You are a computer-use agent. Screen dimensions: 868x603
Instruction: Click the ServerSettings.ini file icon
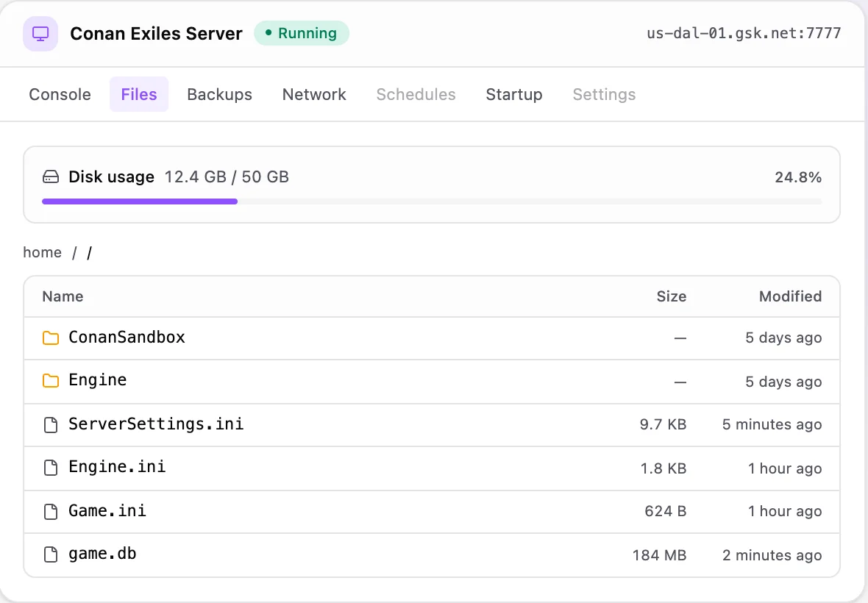[51, 424]
